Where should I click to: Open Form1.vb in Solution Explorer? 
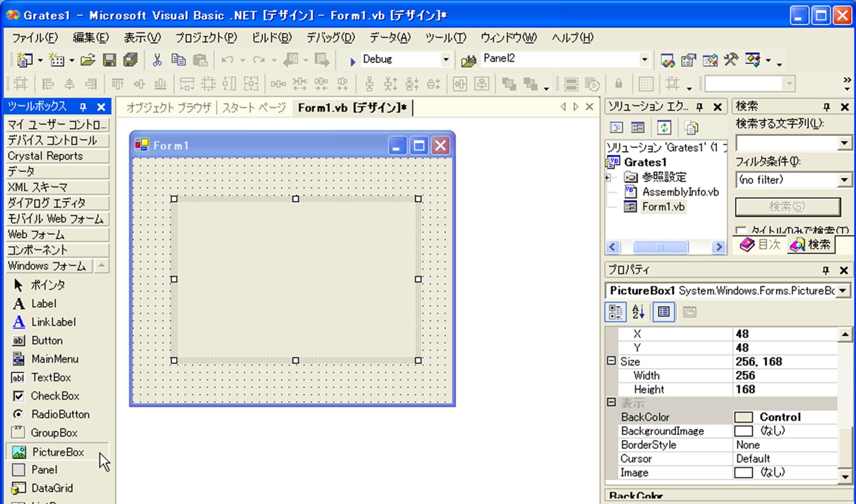pos(663,207)
